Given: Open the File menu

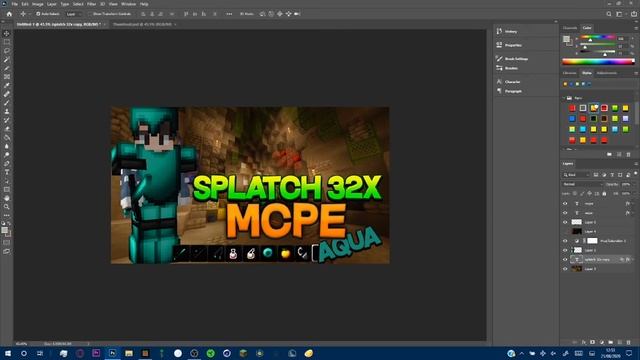Looking at the screenshot, I should point(15,4).
